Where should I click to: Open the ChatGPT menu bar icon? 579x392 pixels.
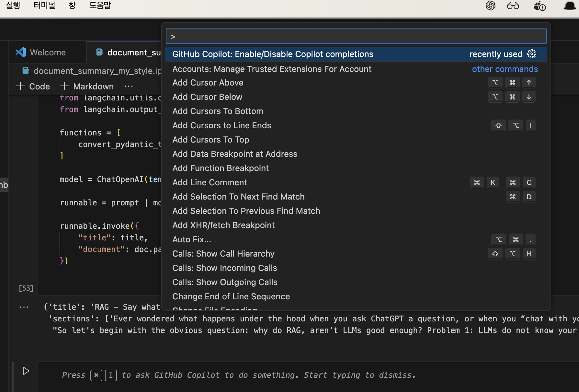(491, 6)
